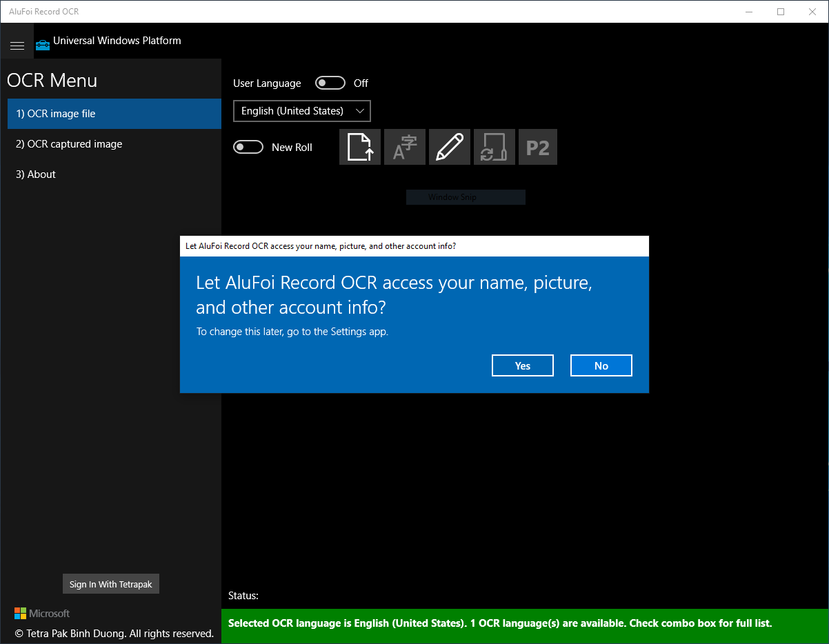Image resolution: width=829 pixels, height=644 pixels.
Task: Click the 'User Language' label
Action: pos(267,83)
